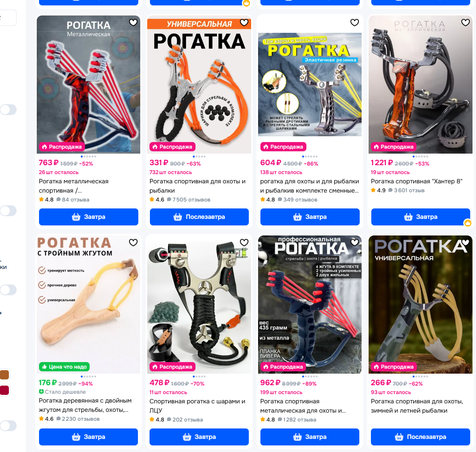Favorite the professional 962 ₽ slingshot
The image size is (476, 452).
tap(355, 242)
